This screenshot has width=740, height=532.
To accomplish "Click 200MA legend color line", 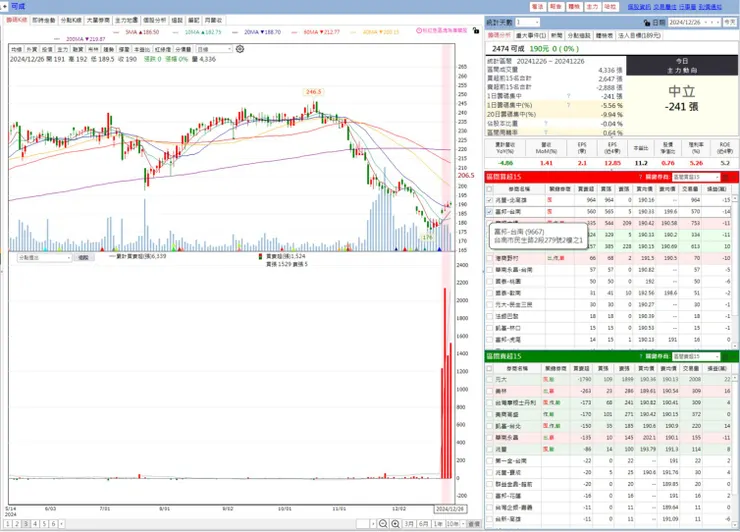I will pos(58,39).
